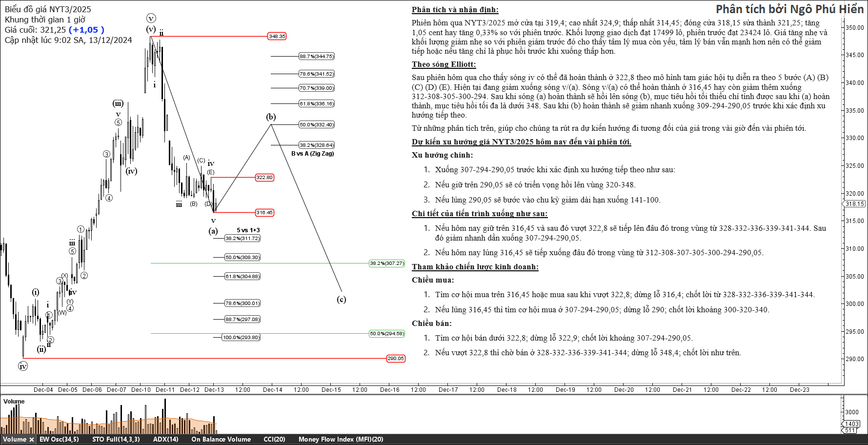Click the green 38.2%(307.27) Fibonacci label
Screen dimensions: 868x445
pyautogui.click(x=387, y=263)
